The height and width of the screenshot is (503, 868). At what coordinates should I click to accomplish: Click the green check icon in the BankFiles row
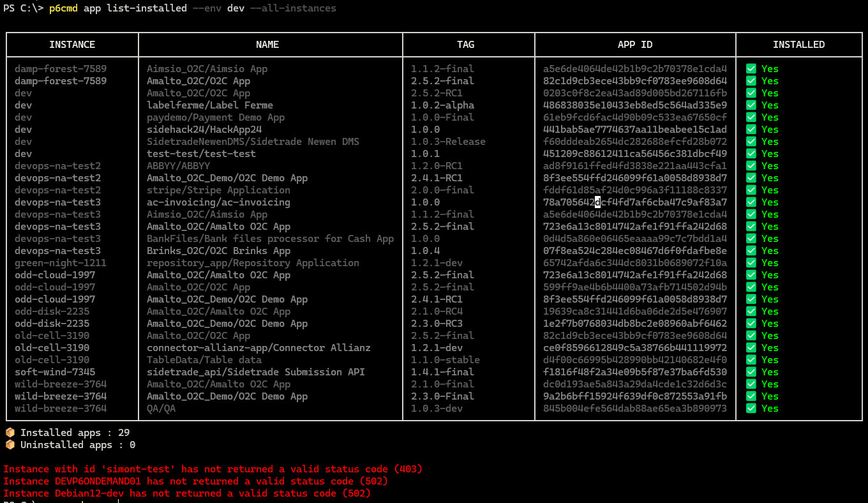coord(751,239)
